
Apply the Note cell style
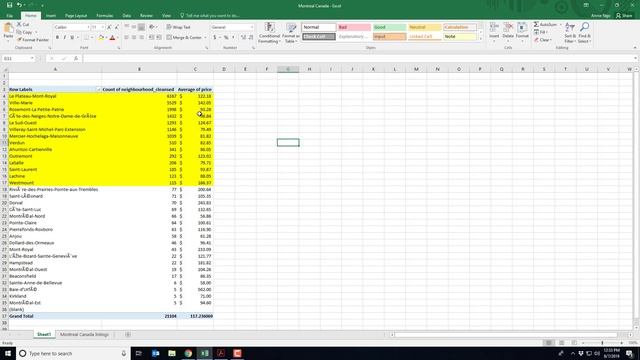tap(460, 37)
